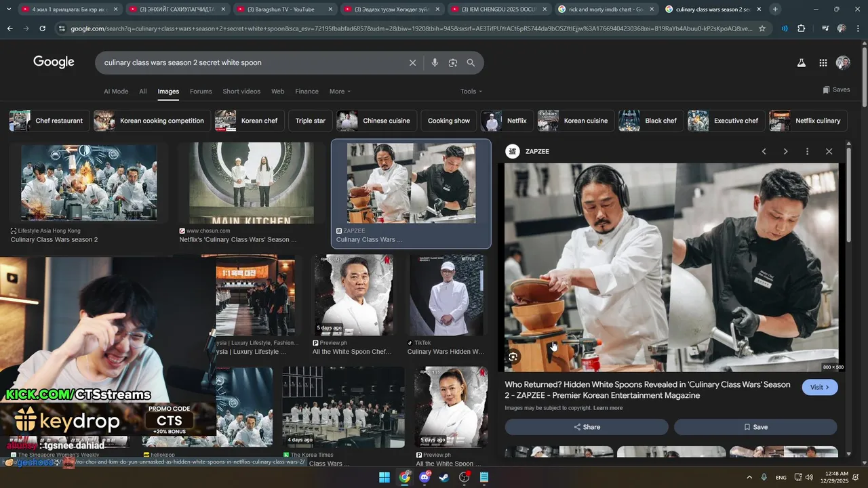Filter by Korean cooking competition chip
The image size is (868, 488).
coord(152,121)
